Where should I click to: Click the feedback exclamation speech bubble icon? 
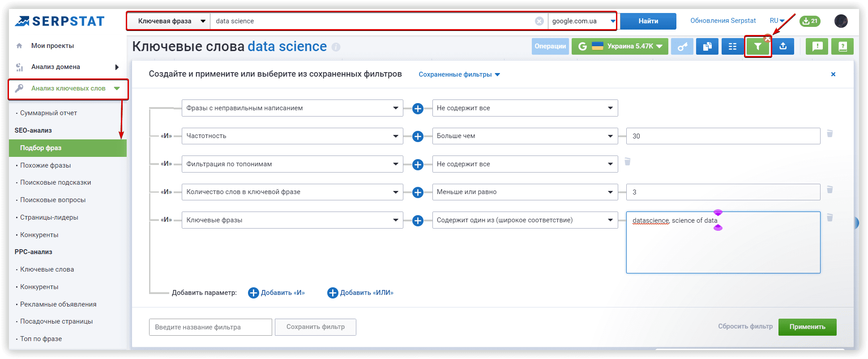[x=817, y=47]
